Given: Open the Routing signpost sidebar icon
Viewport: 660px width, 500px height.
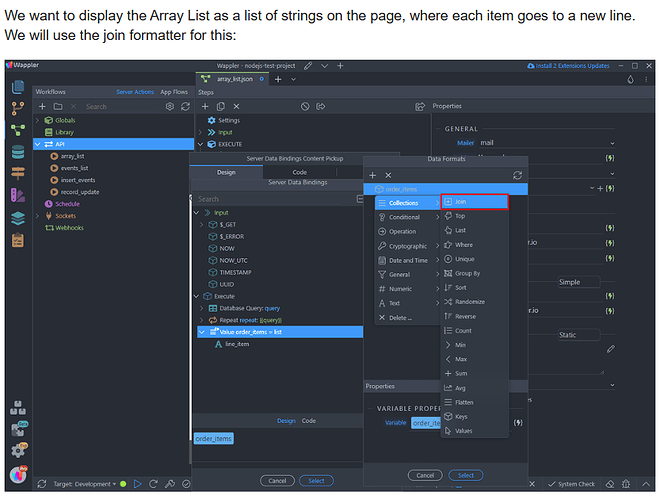Looking at the screenshot, I should (x=18, y=173).
